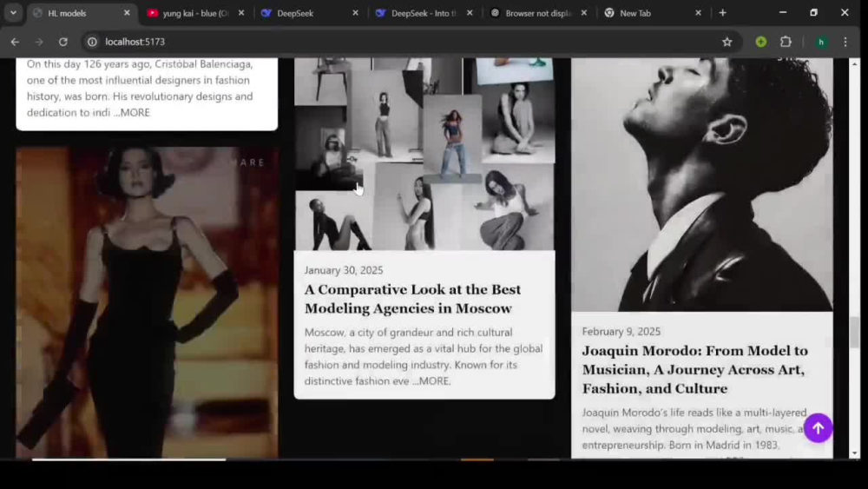
Task: Open MORE link in Moscow agencies article
Action: (431, 381)
